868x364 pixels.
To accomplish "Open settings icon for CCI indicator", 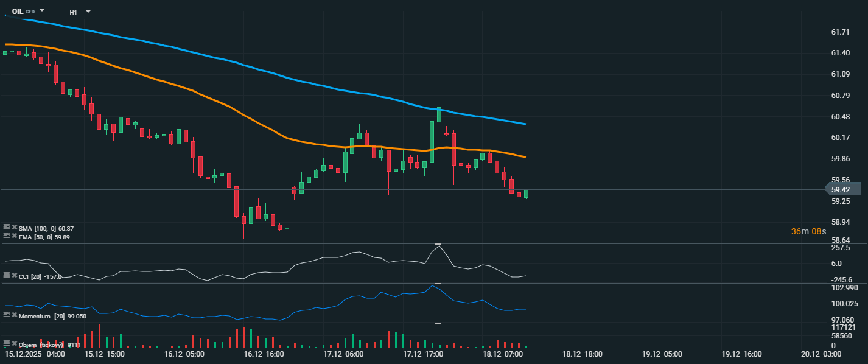I will (x=7, y=276).
